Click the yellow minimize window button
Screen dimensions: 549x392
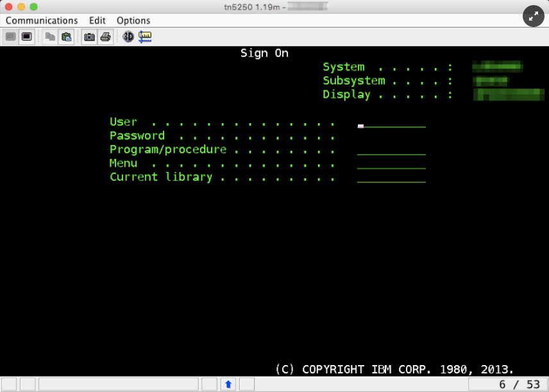(21, 6)
